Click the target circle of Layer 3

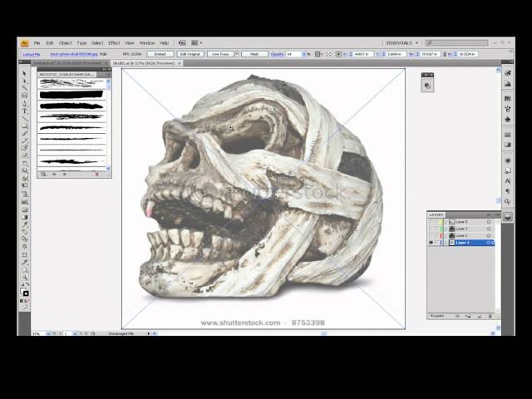point(489,229)
